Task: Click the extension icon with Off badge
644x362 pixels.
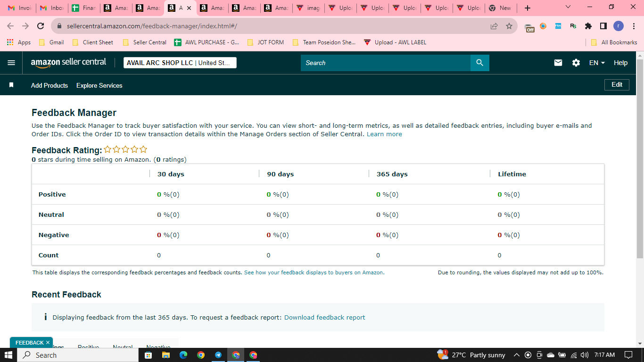Action: 529,27
